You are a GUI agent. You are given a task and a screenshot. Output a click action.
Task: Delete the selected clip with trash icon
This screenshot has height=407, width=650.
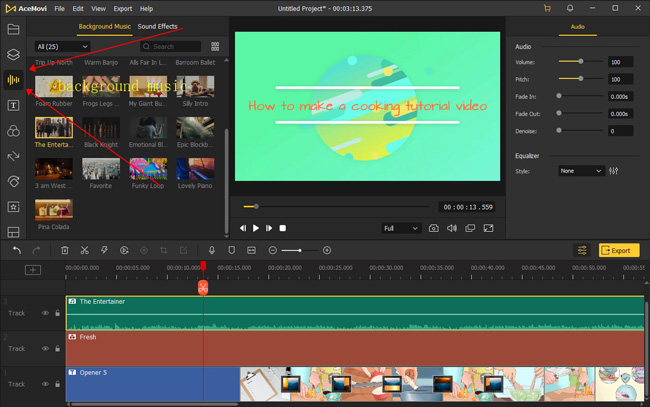tap(65, 250)
